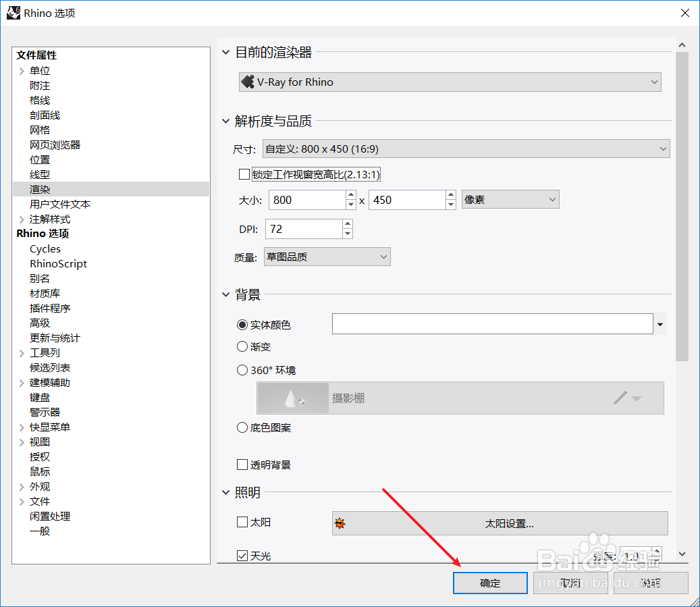Expand the 文件 tree node
The image size is (700, 607).
[x=22, y=502]
